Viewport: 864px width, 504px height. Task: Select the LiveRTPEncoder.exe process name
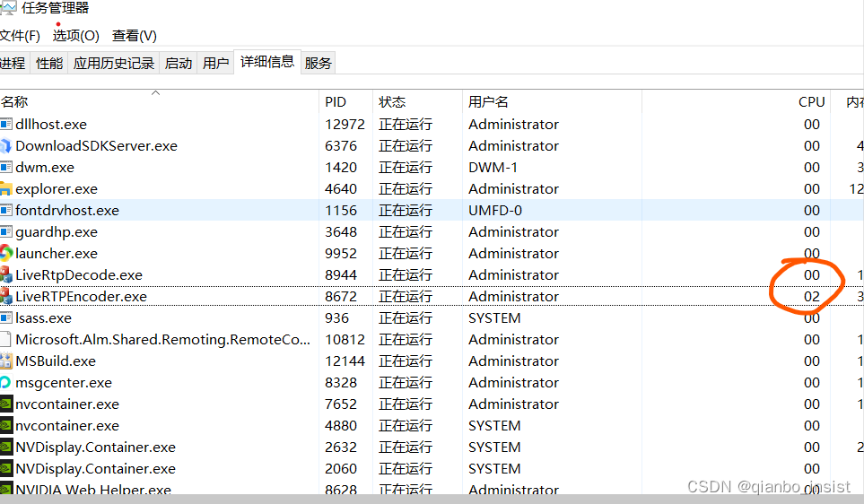81,296
